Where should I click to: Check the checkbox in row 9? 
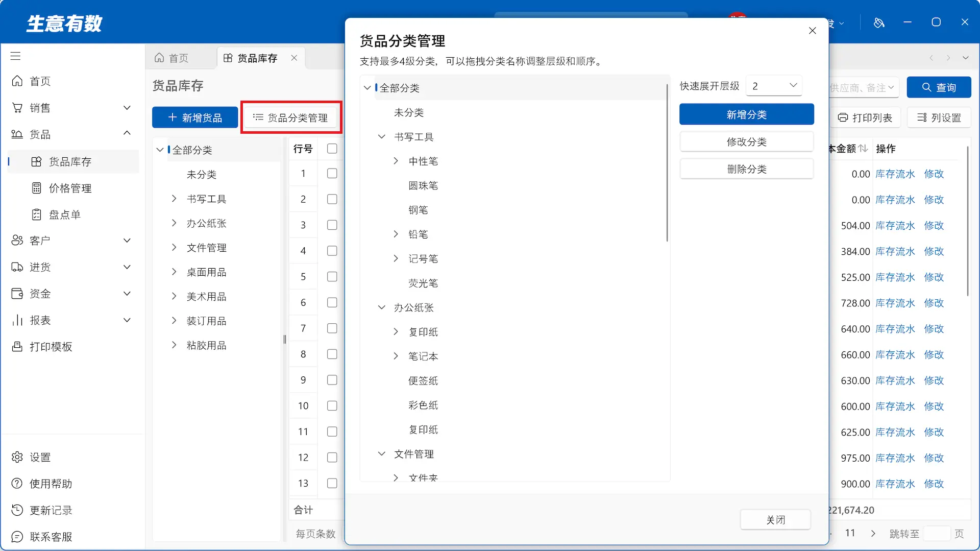(332, 380)
